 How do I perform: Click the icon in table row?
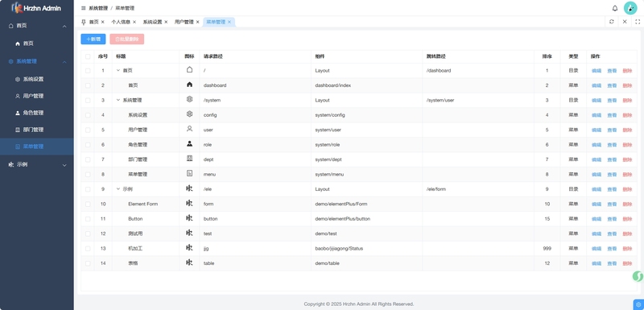coord(189,262)
